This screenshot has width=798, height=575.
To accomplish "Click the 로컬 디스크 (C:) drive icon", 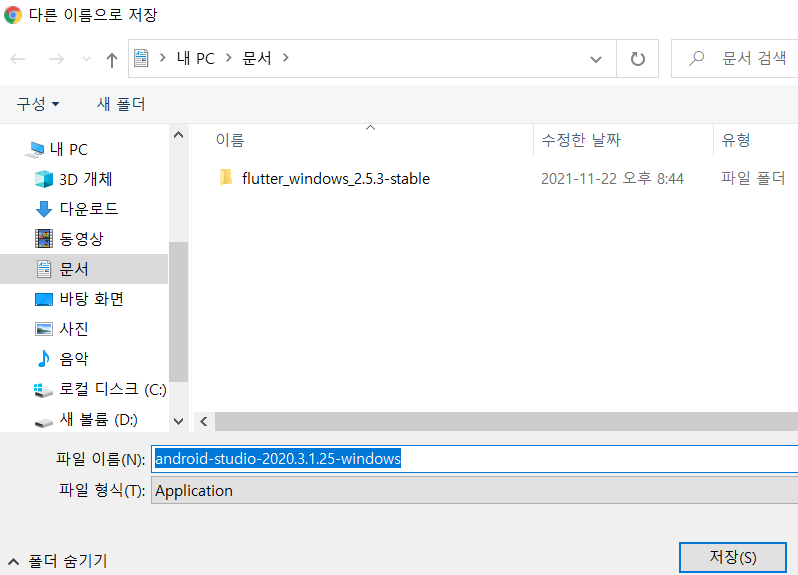I will (43, 390).
